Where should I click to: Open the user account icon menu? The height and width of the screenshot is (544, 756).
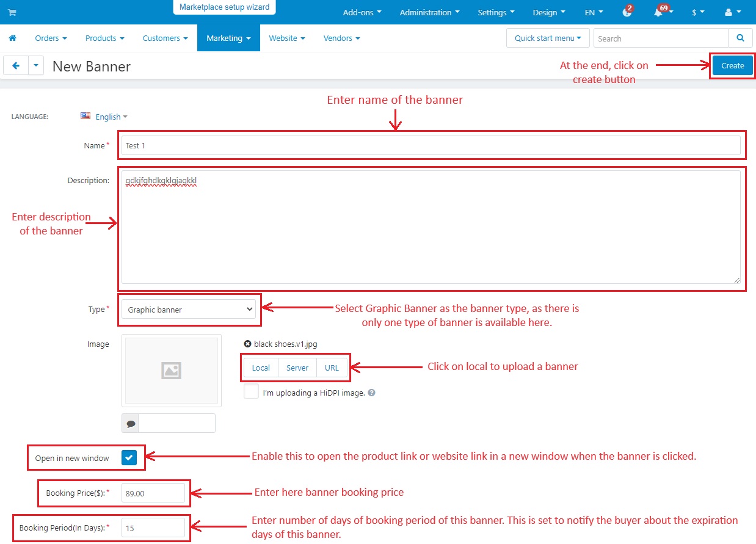click(x=732, y=12)
